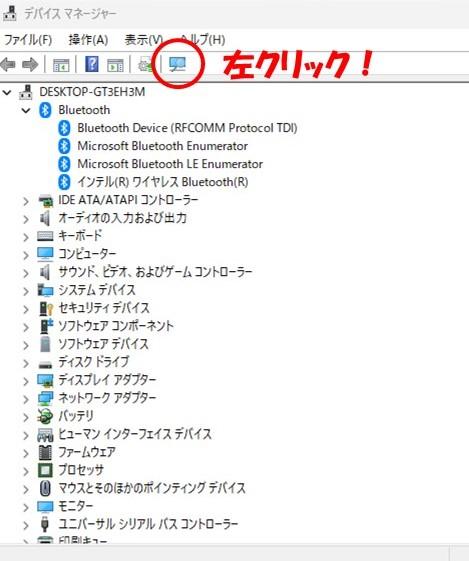The image size is (469, 561).
Task: Select Bluetooth Device (RFCOMM Protocol TDI)
Action: pos(187,128)
